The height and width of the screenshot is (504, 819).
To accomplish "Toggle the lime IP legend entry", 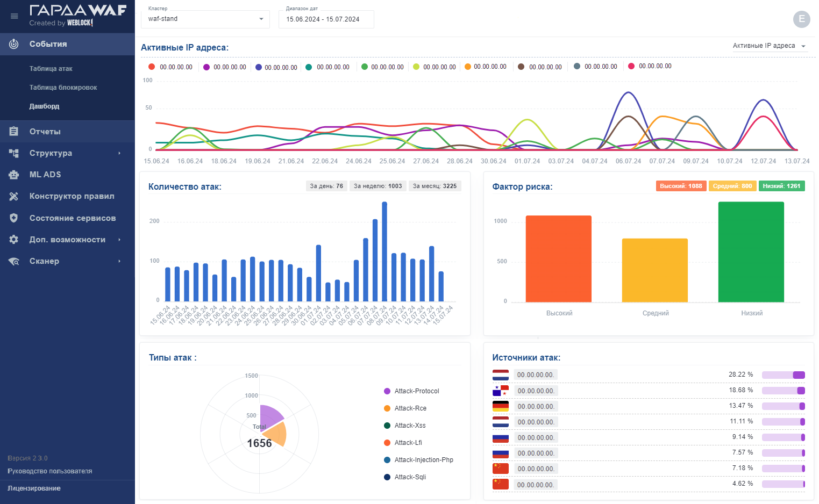I will tap(435, 67).
